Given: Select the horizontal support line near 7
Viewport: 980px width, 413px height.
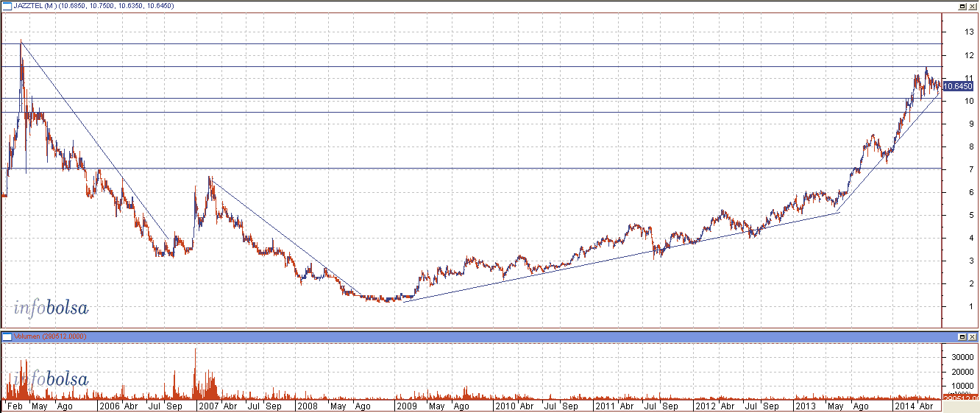Looking at the screenshot, I should [471, 169].
